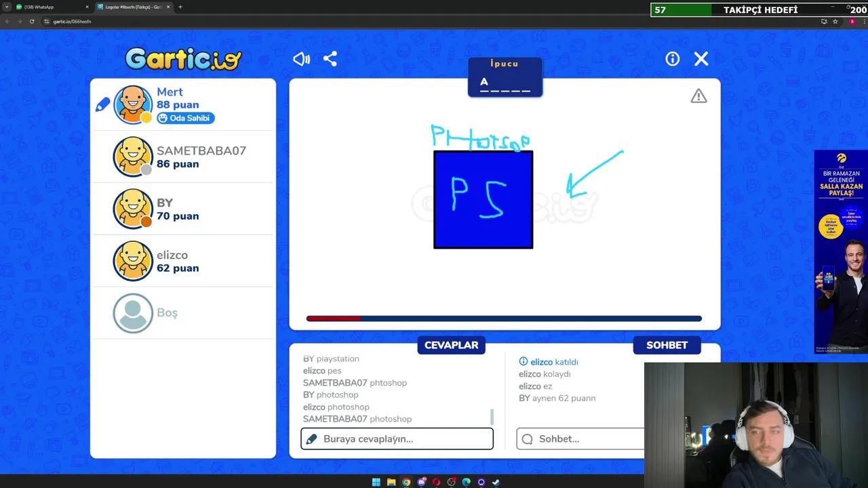
Task: Focus the Sohbet chat input field
Action: pyautogui.click(x=580, y=439)
